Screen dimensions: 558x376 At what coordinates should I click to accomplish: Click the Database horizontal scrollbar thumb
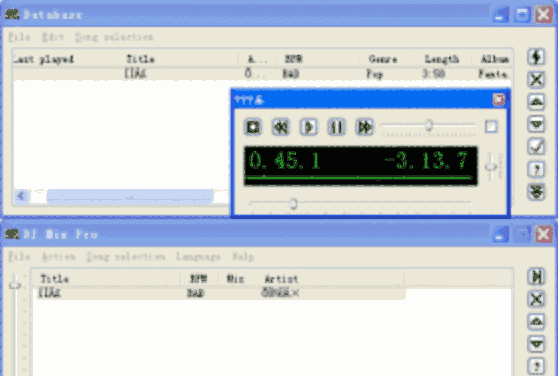tap(130, 196)
